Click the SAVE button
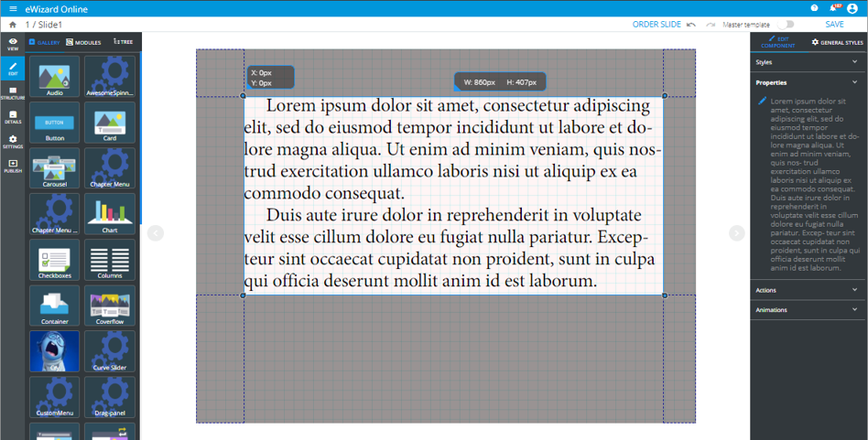 tap(834, 25)
